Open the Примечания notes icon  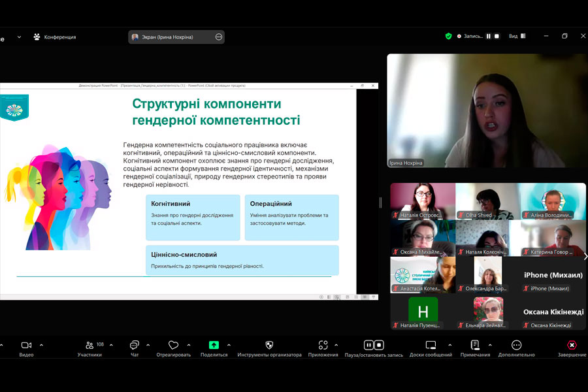pyautogui.click(x=474, y=345)
